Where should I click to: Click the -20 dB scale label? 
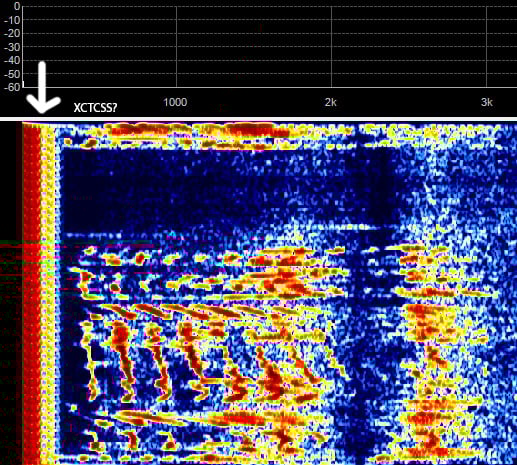pyautogui.click(x=12, y=33)
